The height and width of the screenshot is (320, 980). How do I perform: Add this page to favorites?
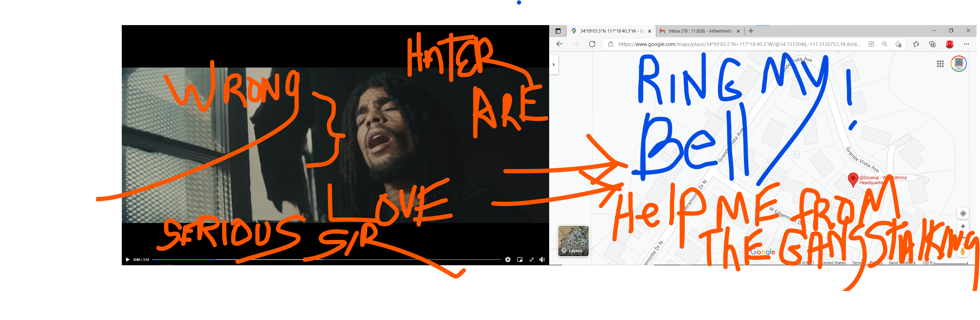pos(898,44)
